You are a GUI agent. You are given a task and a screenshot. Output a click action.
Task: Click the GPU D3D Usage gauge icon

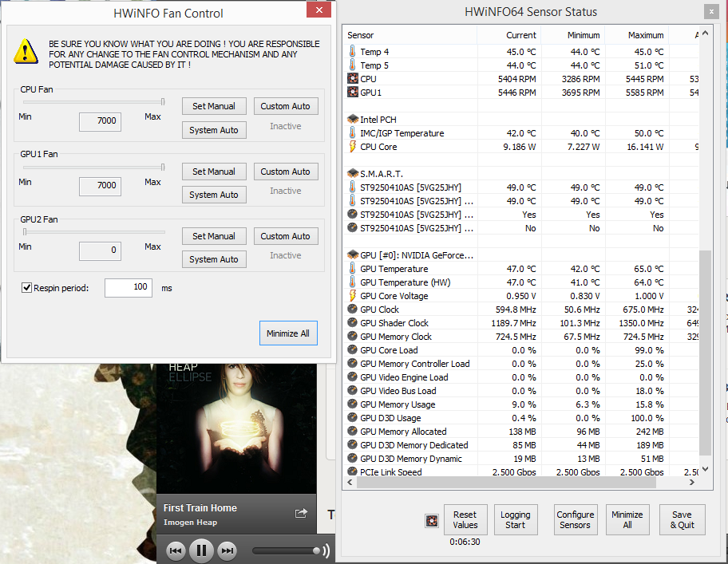click(352, 417)
